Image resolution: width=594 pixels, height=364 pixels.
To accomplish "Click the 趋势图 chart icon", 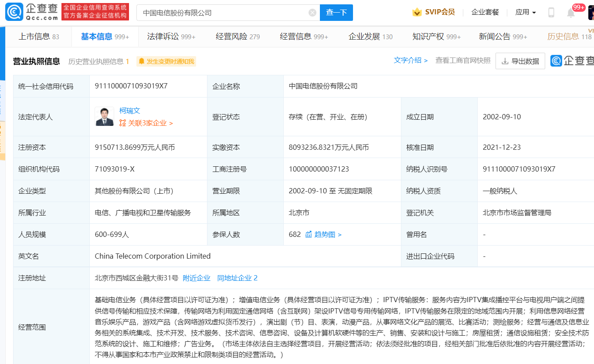I will [309, 235].
